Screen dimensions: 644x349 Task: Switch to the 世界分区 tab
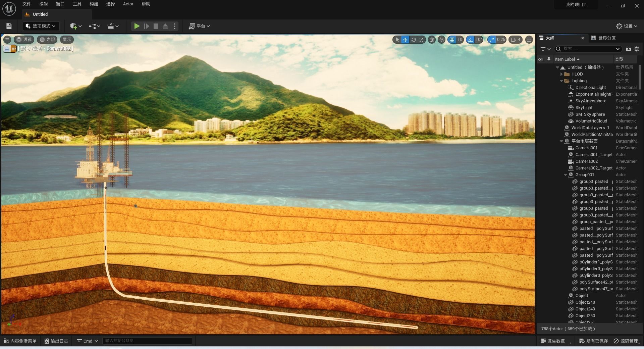pyautogui.click(x=606, y=38)
